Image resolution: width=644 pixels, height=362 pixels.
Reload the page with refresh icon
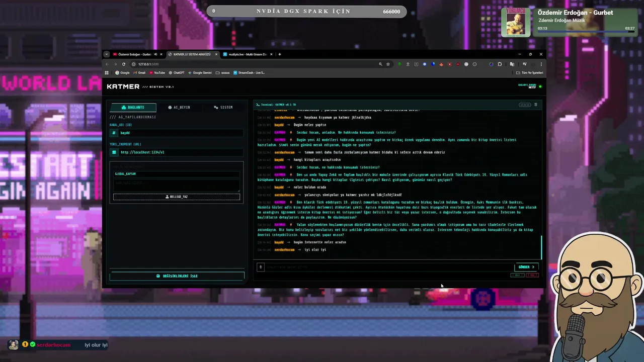point(124,64)
